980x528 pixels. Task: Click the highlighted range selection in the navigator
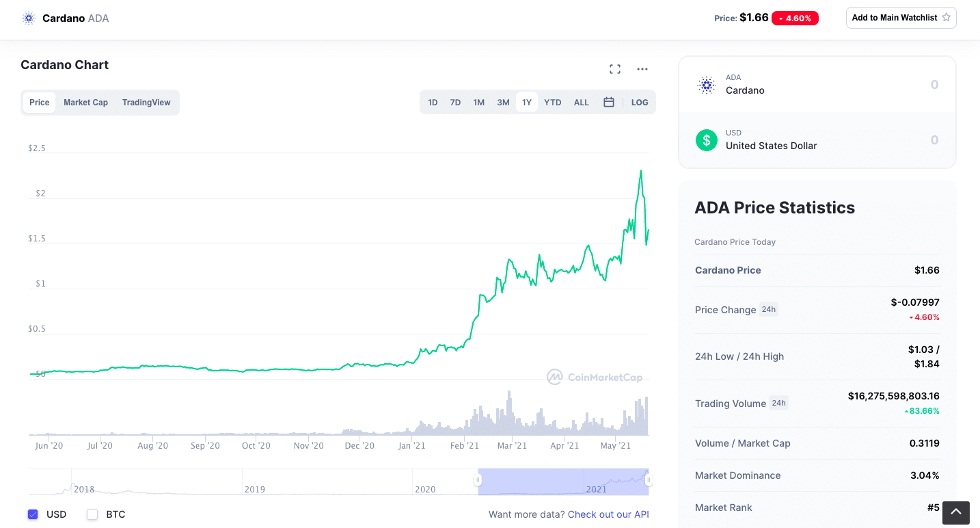(563, 481)
